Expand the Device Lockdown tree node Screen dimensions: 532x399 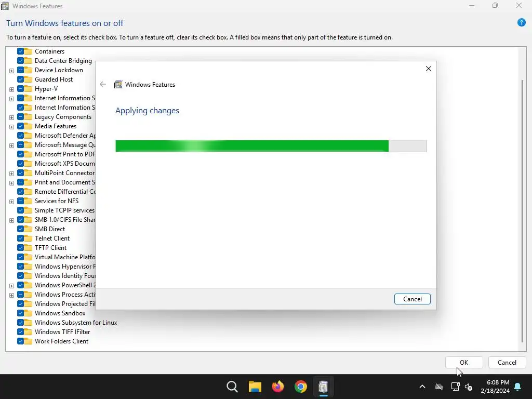pyautogui.click(x=11, y=71)
